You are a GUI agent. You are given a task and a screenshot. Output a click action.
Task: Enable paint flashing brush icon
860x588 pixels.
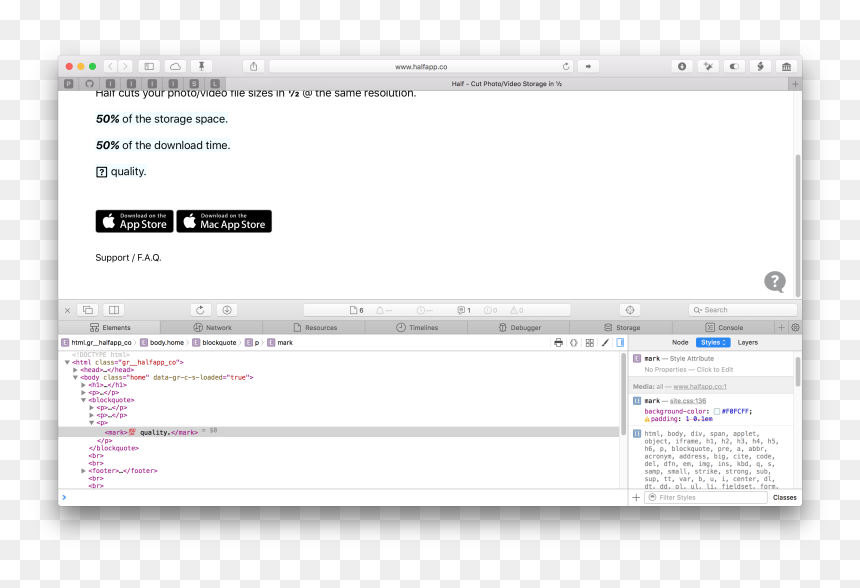(x=605, y=342)
